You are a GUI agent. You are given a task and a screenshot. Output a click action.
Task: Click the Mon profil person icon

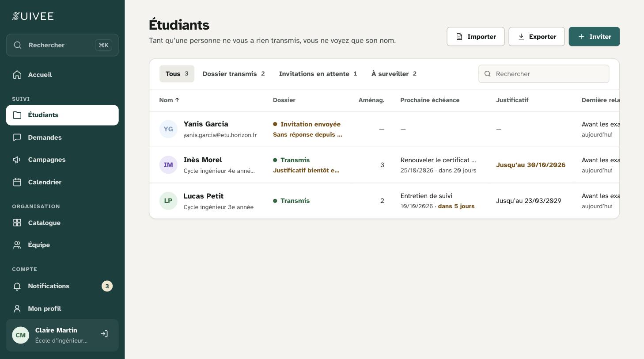17,309
